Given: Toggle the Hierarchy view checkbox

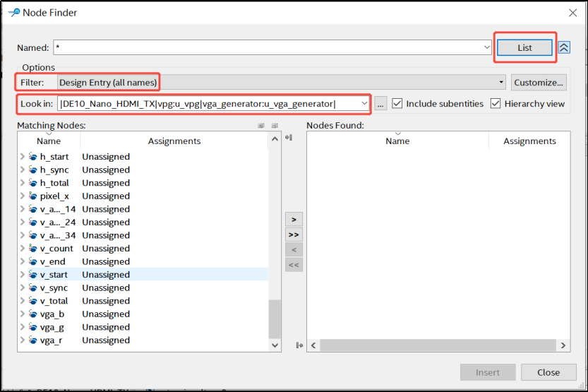Looking at the screenshot, I should coord(496,104).
